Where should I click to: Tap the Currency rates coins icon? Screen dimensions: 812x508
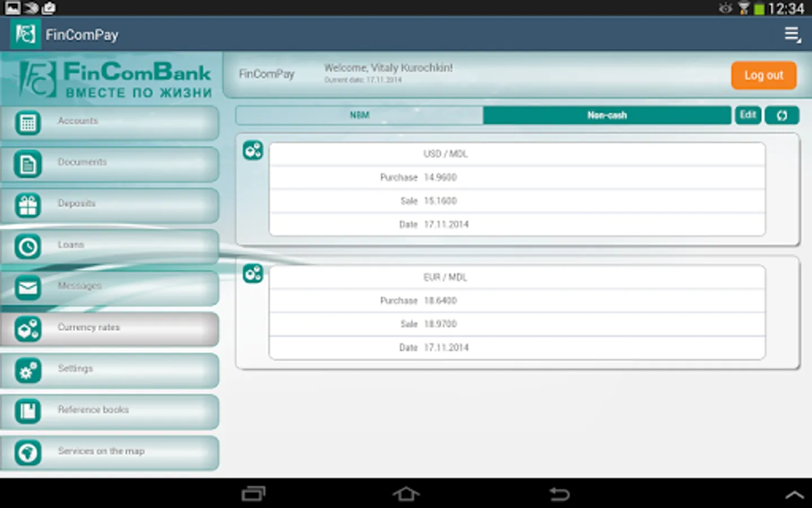28,329
